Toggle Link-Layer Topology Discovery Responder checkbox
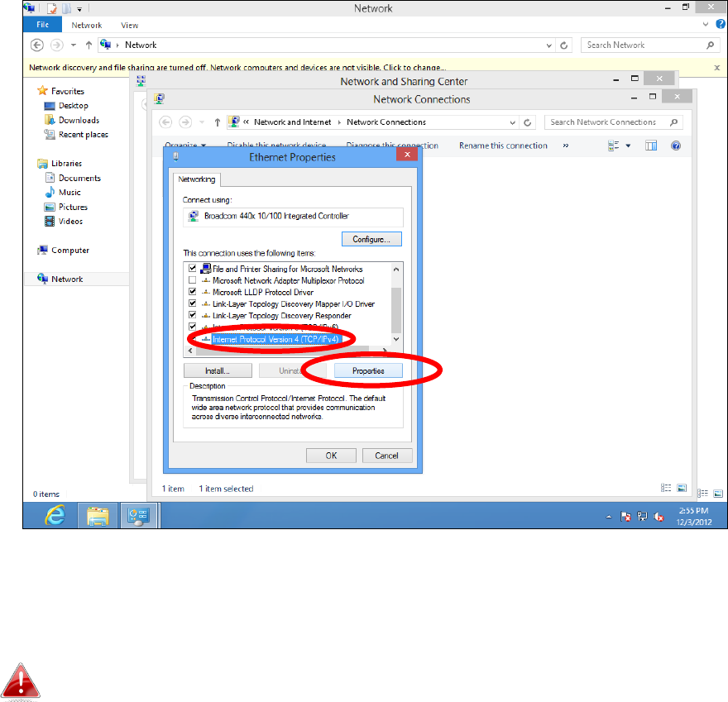This screenshot has width=728, height=702. 192,315
